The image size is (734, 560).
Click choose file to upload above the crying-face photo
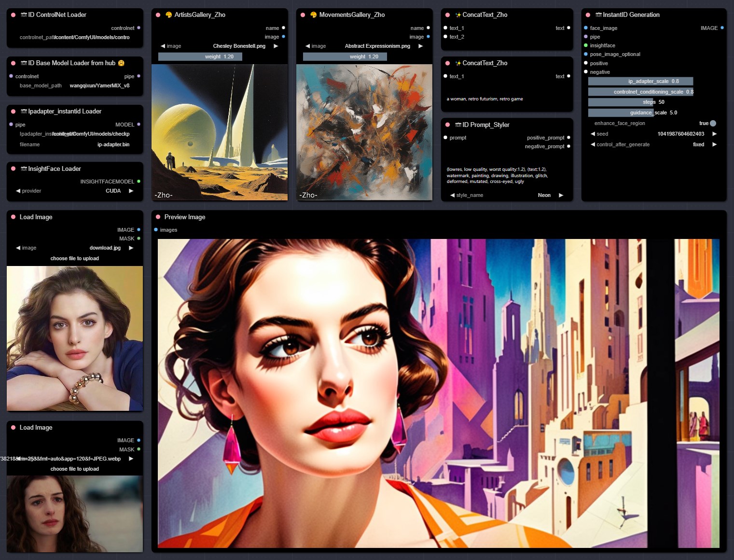tap(74, 469)
